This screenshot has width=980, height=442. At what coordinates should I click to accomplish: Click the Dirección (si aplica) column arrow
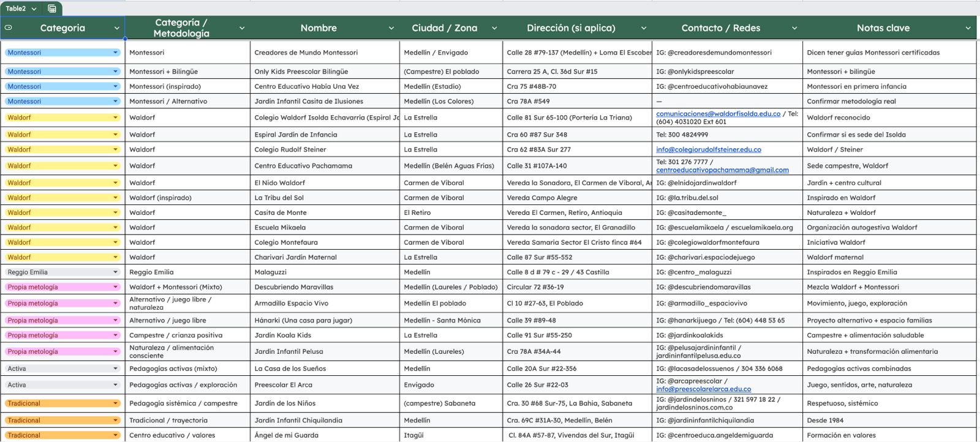[x=644, y=28]
